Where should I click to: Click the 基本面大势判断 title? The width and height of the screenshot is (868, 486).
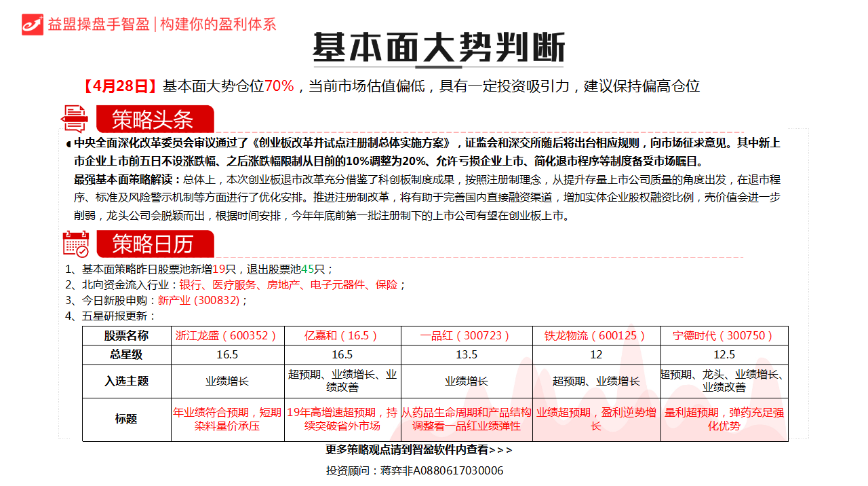(440, 43)
